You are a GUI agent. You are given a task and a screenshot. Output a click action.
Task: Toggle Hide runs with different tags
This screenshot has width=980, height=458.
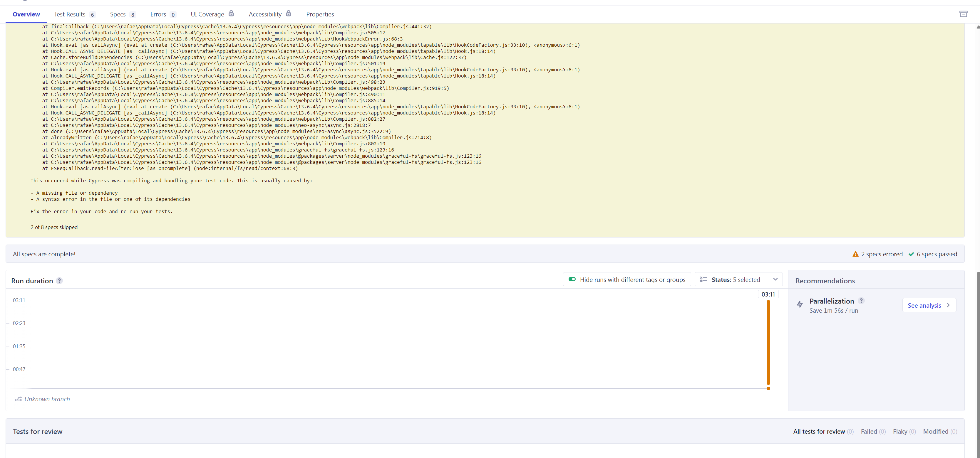click(x=572, y=279)
